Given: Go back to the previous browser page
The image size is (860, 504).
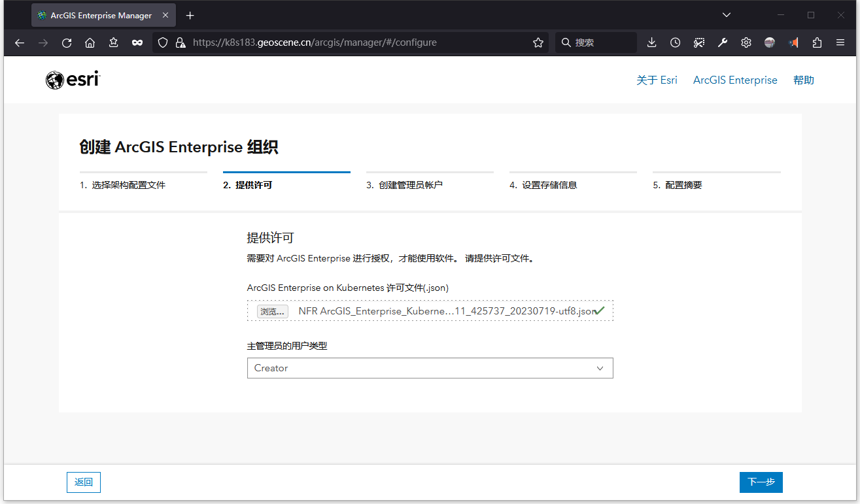Looking at the screenshot, I should pos(20,42).
